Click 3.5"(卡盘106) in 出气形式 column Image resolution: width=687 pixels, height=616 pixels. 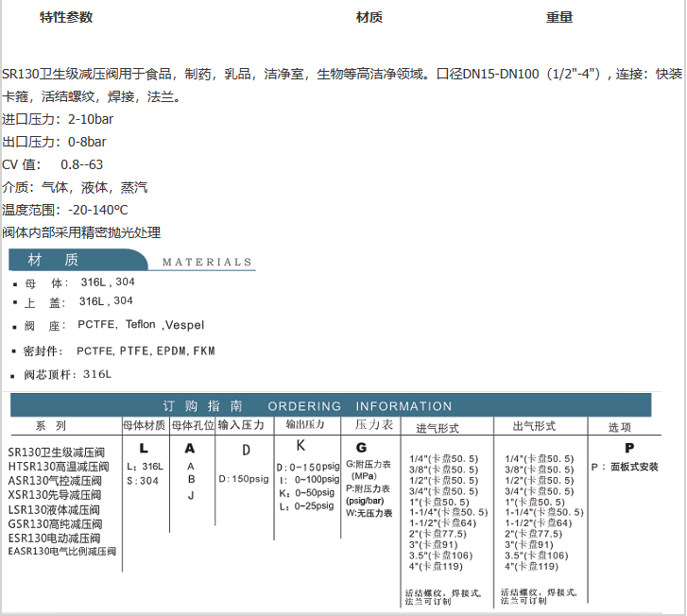point(537,556)
